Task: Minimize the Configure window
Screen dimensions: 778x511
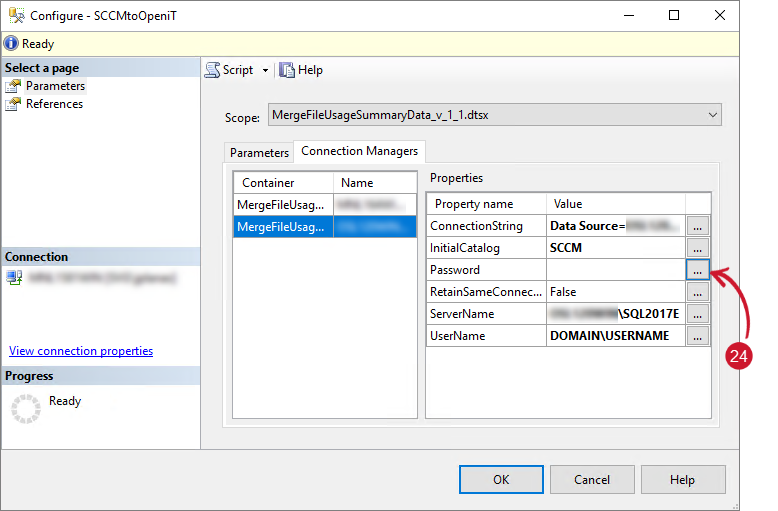Action: 629,15
